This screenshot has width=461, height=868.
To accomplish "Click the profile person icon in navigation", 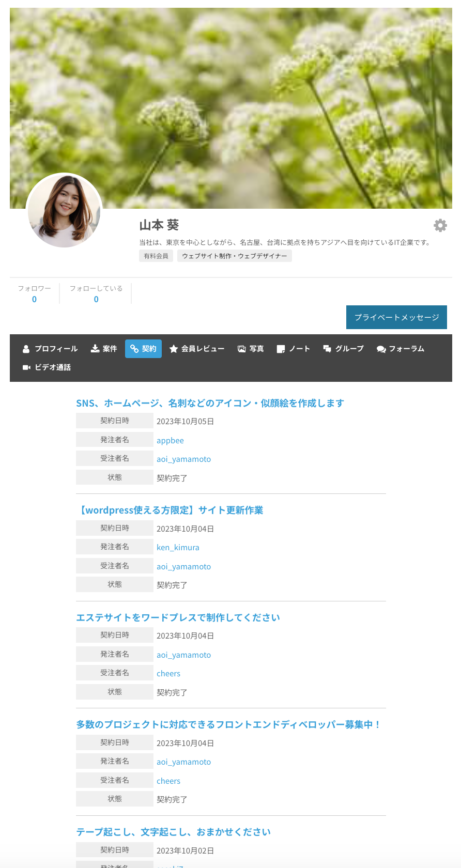I will 26,349.
